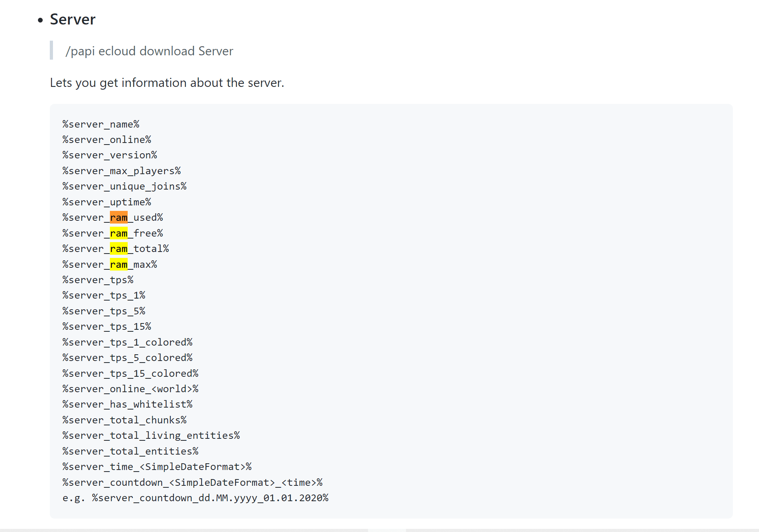Click the %server_tps_15_colored% placeholder

click(130, 374)
